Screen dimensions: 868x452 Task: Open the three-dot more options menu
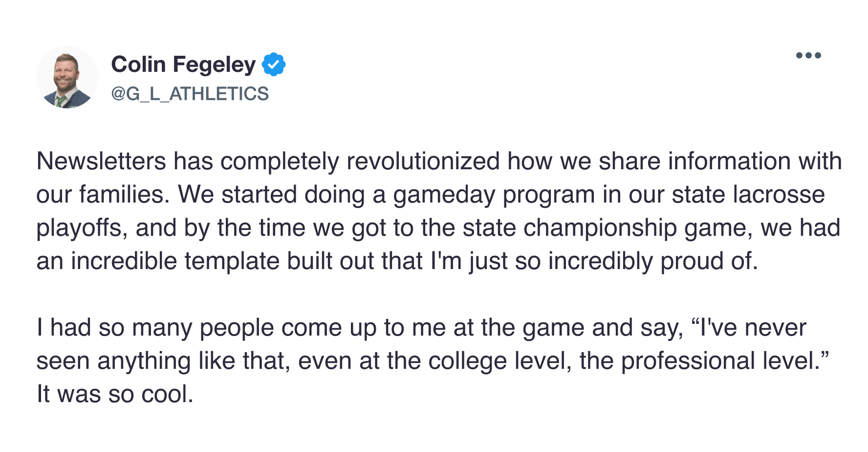click(808, 55)
